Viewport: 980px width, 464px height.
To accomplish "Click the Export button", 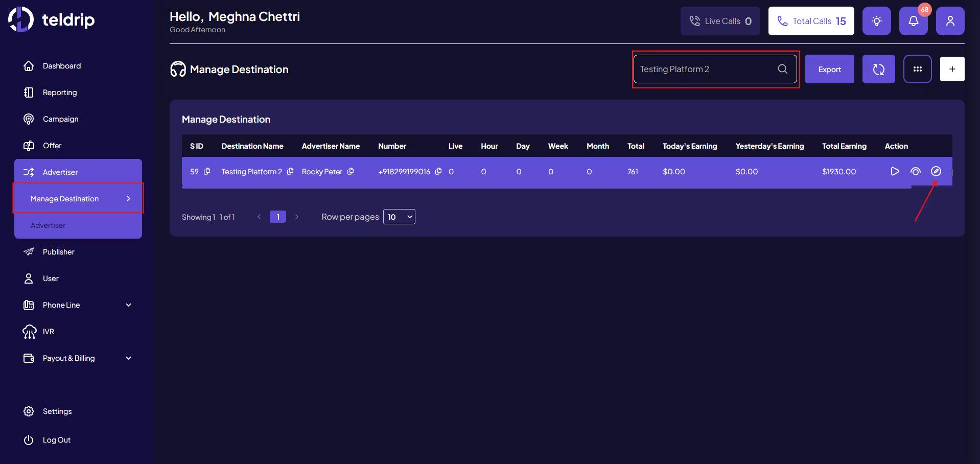I will click(x=829, y=69).
